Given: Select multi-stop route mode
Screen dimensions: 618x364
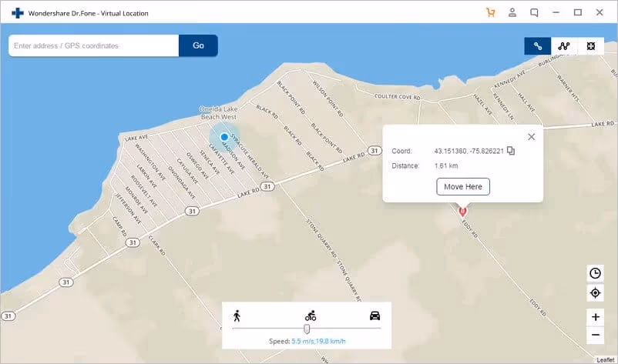Looking at the screenshot, I should (x=564, y=46).
